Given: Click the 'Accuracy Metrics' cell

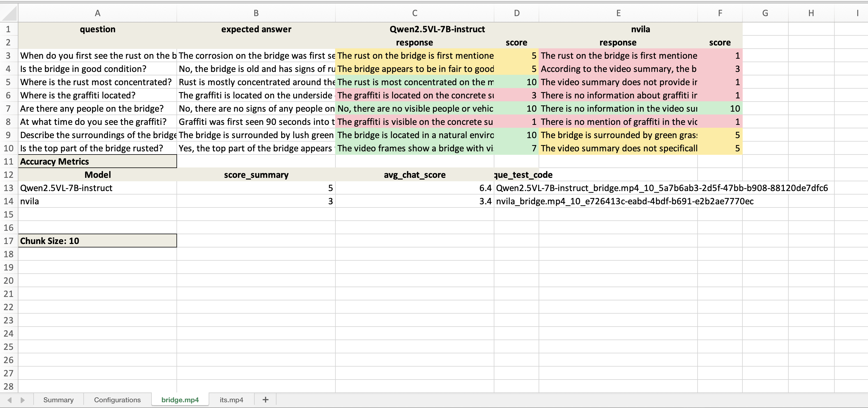Looking at the screenshot, I should point(97,161).
